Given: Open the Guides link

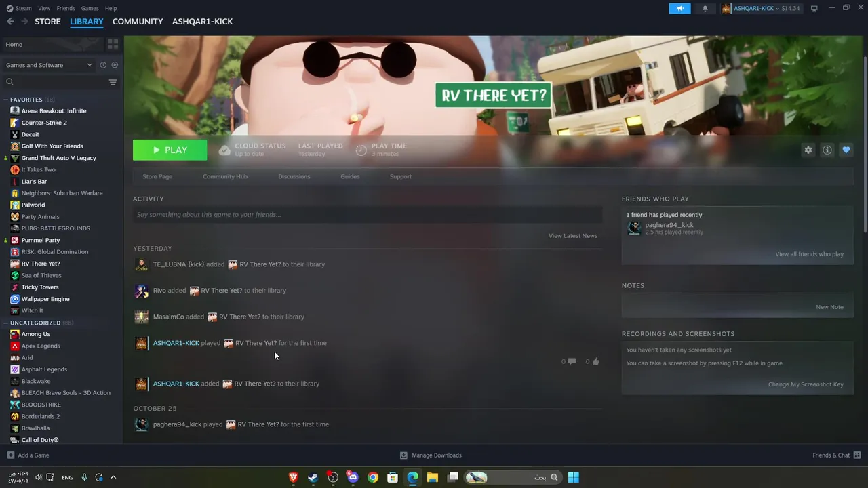Looking at the screenshot, I should (350, 176).
